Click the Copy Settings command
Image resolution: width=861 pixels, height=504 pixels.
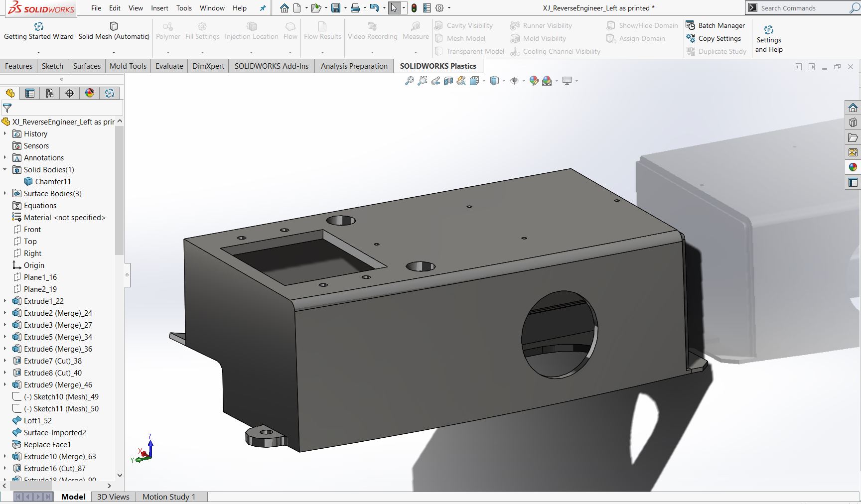(x=714, y=38)
